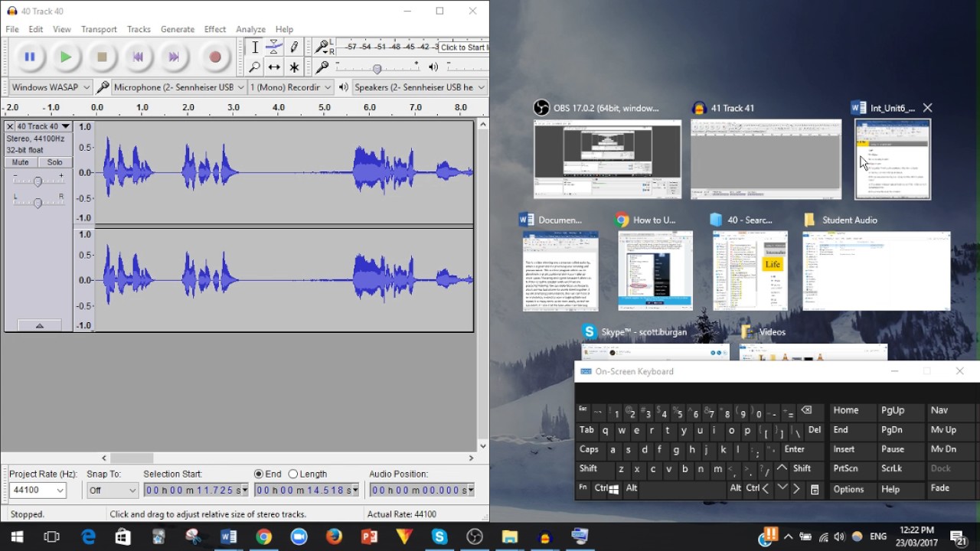Select the Zoom magnifier tool

[x=255, y=67]
